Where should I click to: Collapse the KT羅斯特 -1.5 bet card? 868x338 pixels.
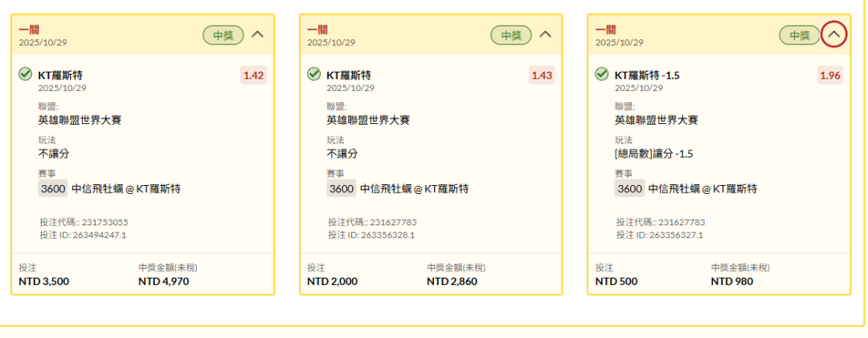[833, 35]
